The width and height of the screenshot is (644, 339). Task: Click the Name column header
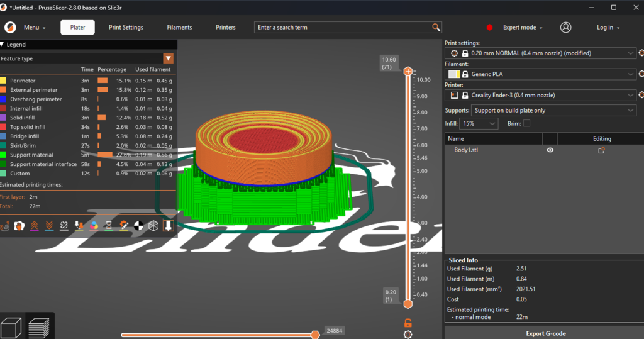[x=493, y=138]
